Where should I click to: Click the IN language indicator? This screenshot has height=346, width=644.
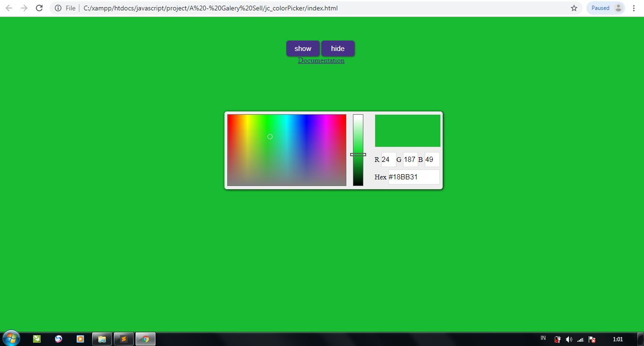543,338
